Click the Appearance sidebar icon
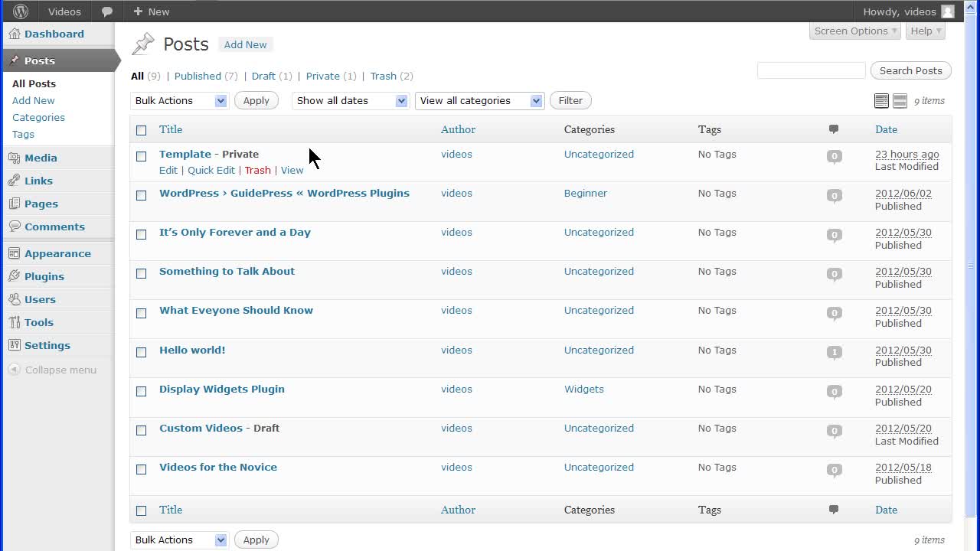Screen dimensions: 980x551 [15, 253]
